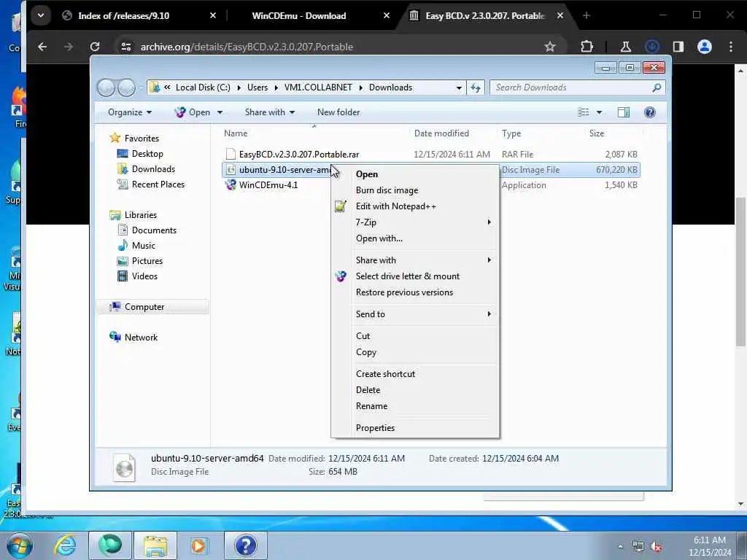Open Explorer help icon
The width and height of the screenshot is (747, 560).
650,112
